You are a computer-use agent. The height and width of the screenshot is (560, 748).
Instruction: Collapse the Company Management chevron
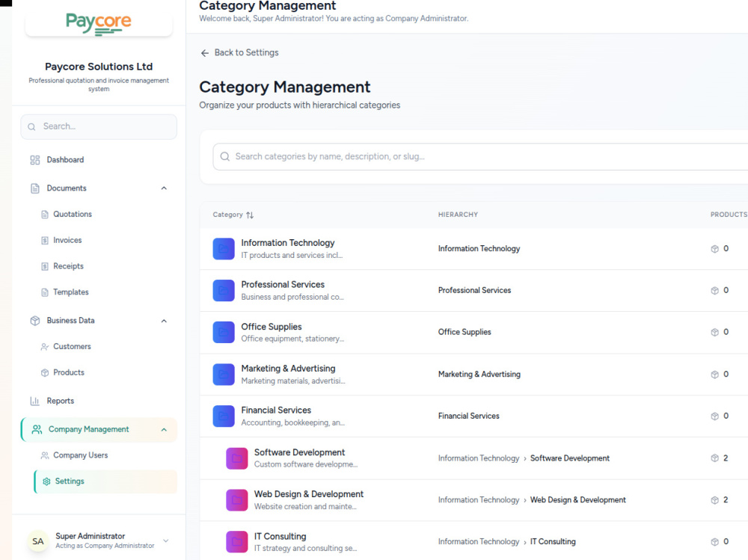[x=164, y=430]
